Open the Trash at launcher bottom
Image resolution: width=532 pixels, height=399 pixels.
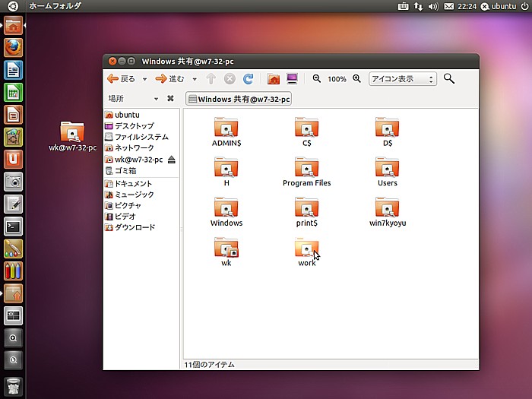(13, 387)
